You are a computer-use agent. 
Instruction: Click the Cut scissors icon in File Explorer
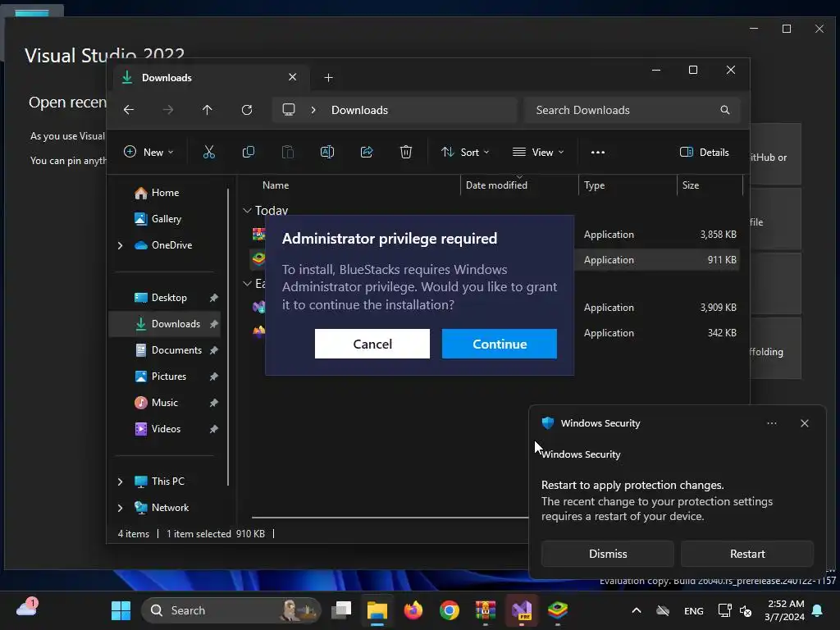209,152
